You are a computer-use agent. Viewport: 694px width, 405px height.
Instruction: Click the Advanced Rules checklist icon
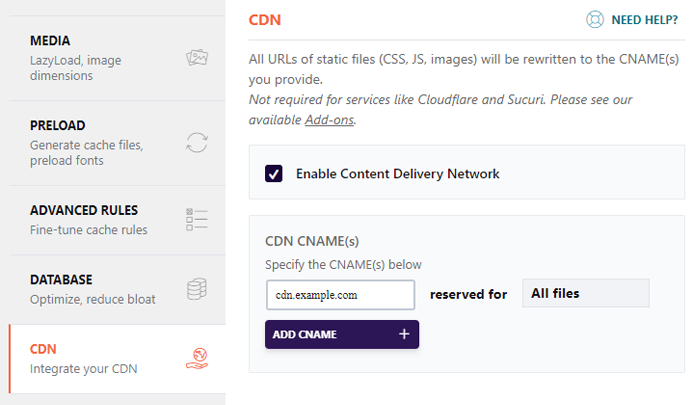point(197,220)
